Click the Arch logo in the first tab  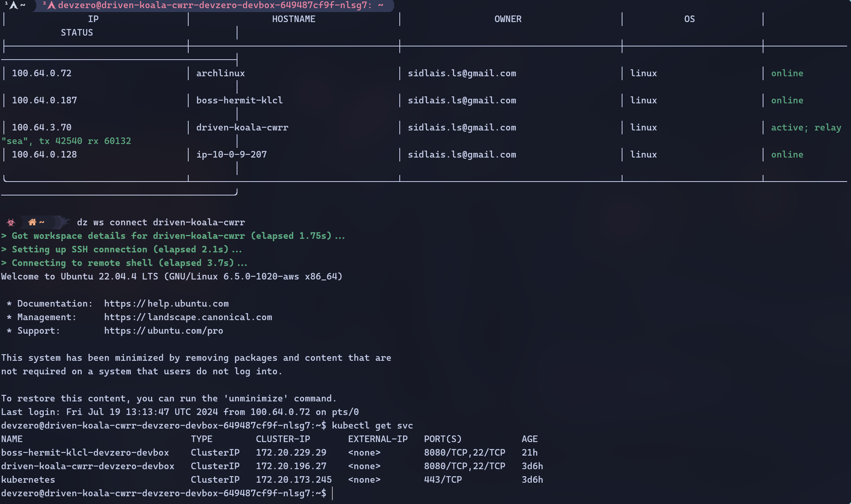[14, 5]
